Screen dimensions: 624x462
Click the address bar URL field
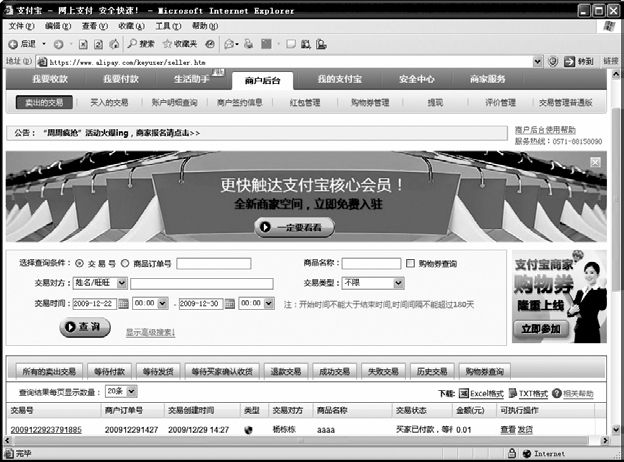point(291,62)
